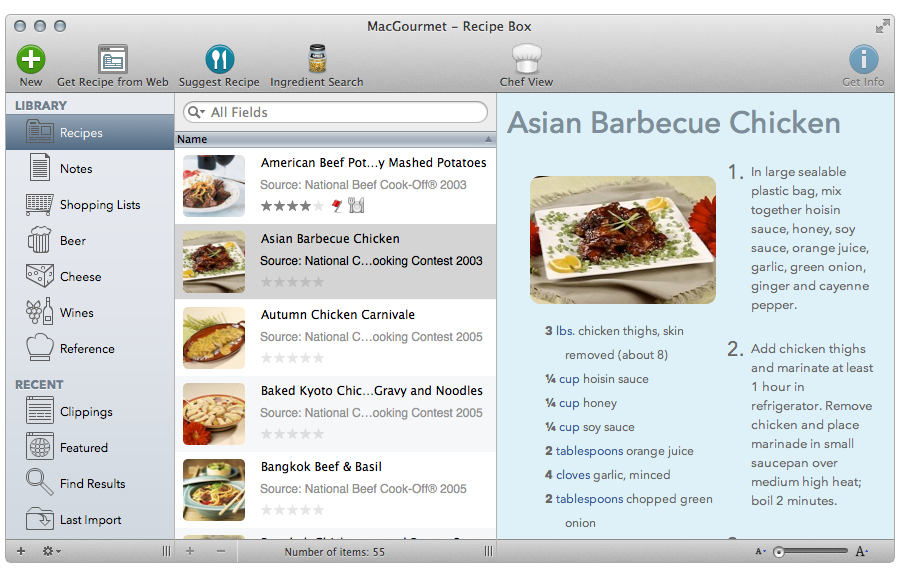This screenshot has width=900, height=576.
Task: Open the sidebar gear action menu
Action: pyautogui.click(x=51, y=551)
